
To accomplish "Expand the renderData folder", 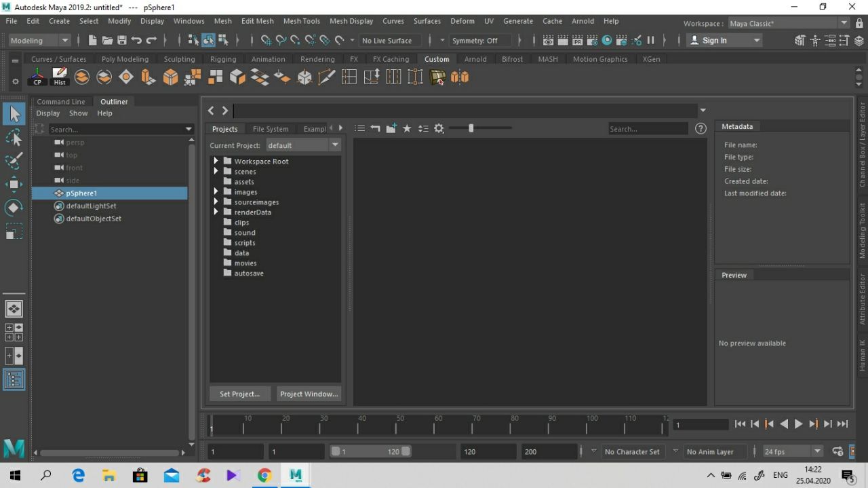I will point(216,212).
